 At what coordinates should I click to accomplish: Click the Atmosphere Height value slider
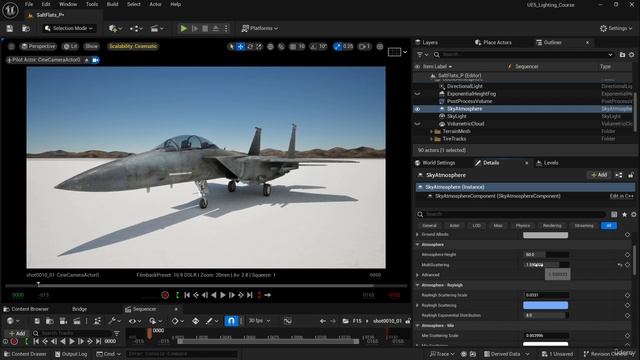pyautogui.click(x=546, y=255)
